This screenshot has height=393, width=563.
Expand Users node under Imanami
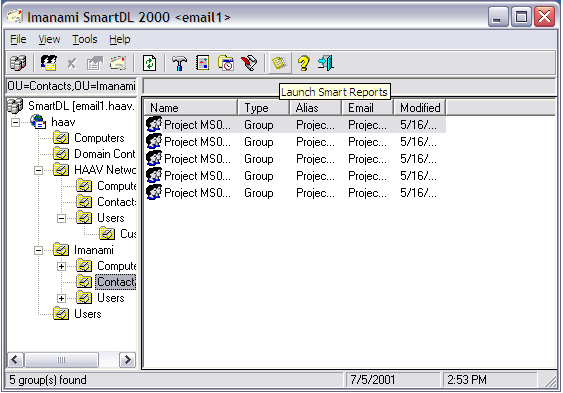point(61,298)
